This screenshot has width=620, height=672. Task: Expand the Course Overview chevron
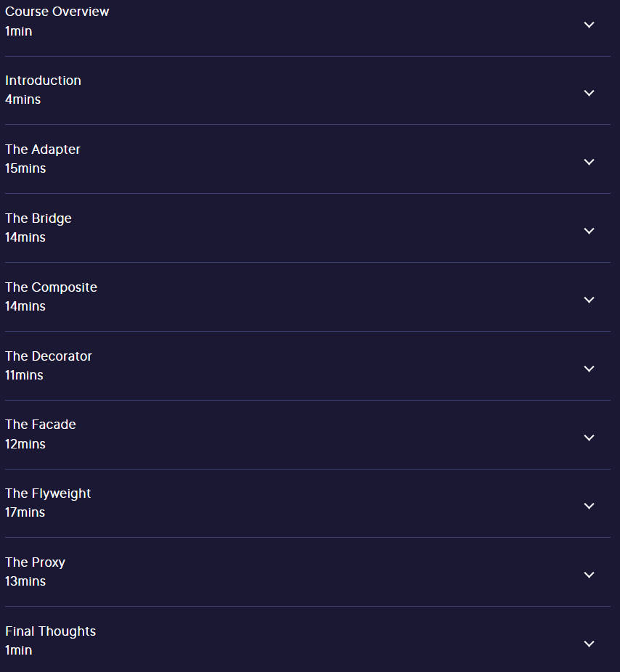coord(589,25)
